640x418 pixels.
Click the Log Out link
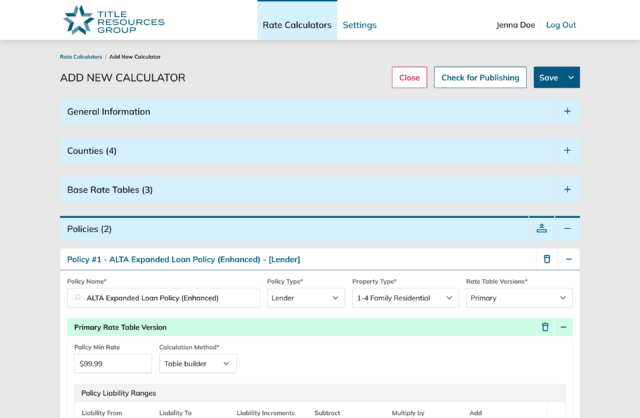click(560, 25)
